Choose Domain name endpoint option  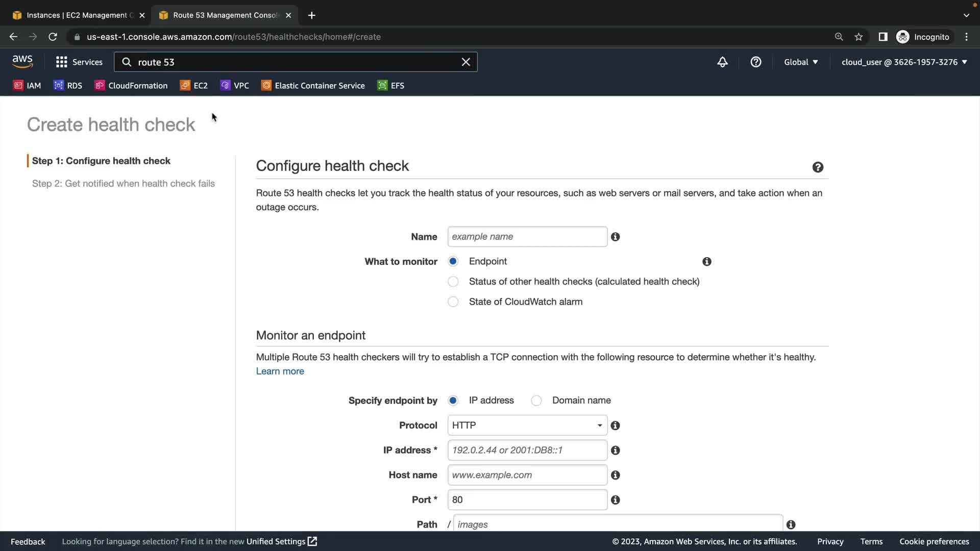point(536,401)
